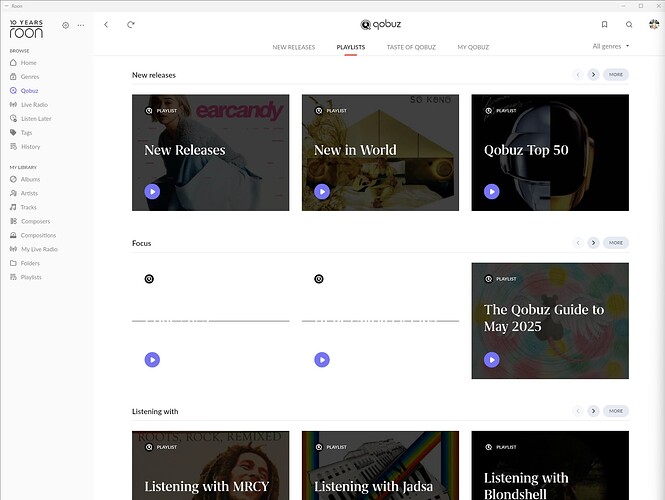Switch to the Taste of Qobuz tab
665x500 pixels.
click(x=411, y=47)
